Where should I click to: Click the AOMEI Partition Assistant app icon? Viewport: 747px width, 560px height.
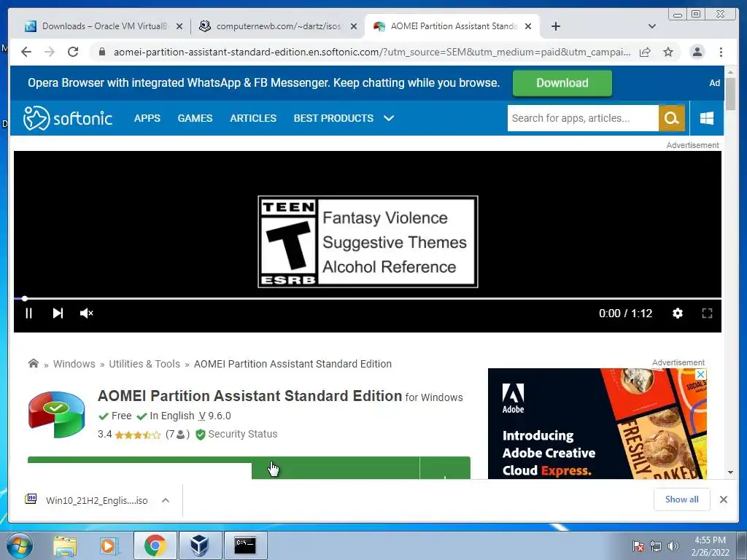[x=57, y=414]
